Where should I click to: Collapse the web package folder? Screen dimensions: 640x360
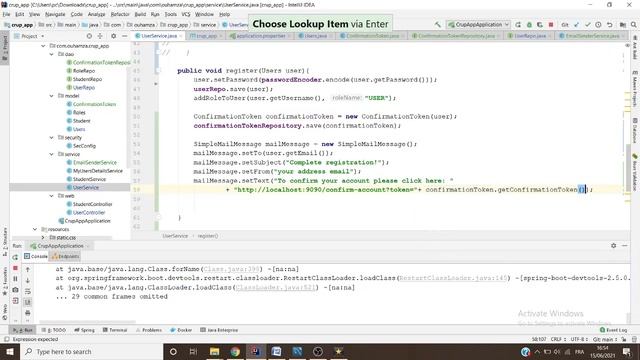pyautogui.click(x=52, y=196)
